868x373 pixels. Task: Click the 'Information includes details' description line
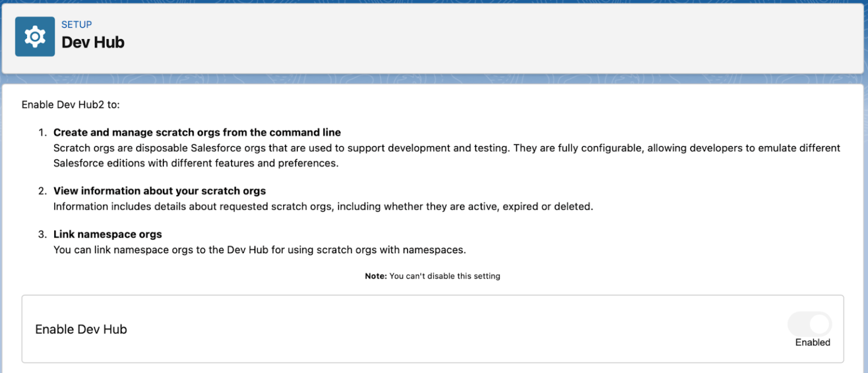tap(323, 207)
